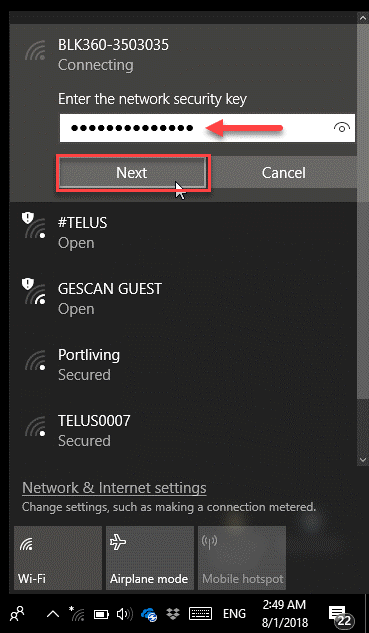Image resolution: width=369 pixels, height=633 pixels.
Task: Click the Wi-Fi tray icon
Action: tap(77, 614)
